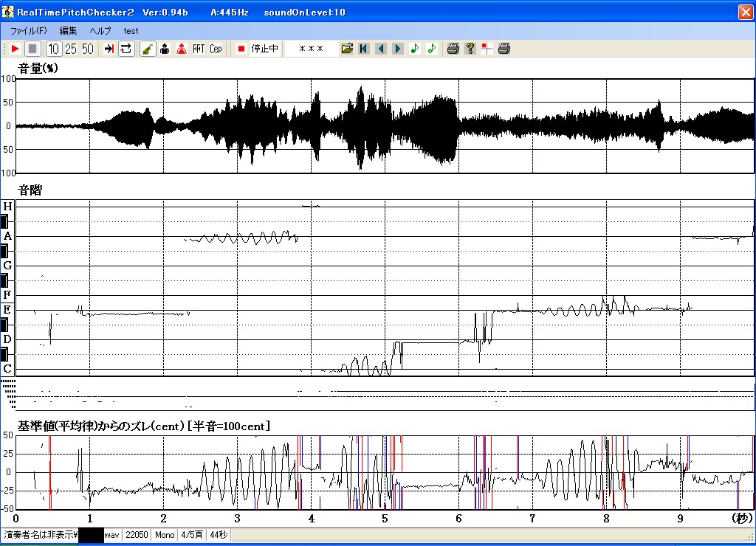Go to the previous page

[381, 49]
